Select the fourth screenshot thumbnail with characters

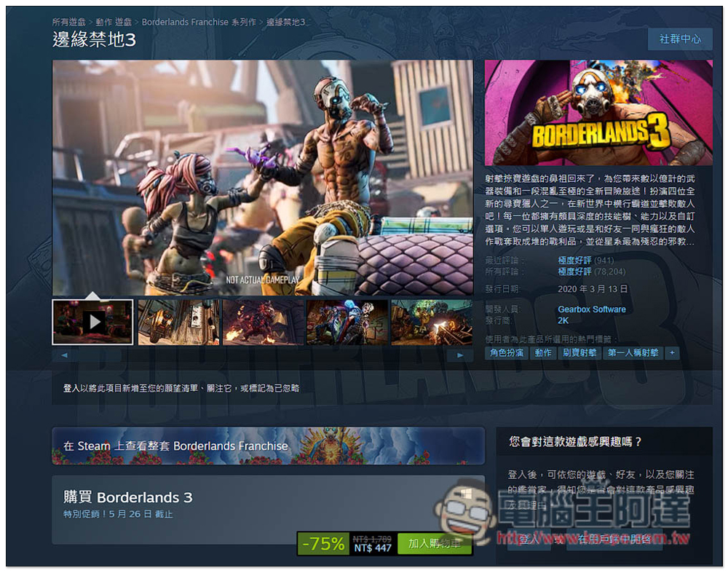[x=347, y=322]
